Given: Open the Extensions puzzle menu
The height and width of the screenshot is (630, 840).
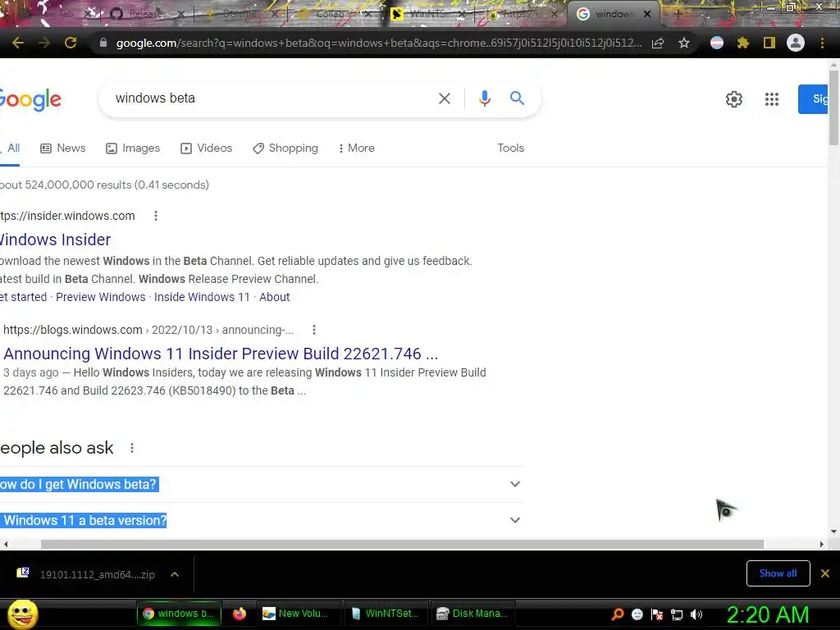Looking at the screenshot, I should point(742,43).
